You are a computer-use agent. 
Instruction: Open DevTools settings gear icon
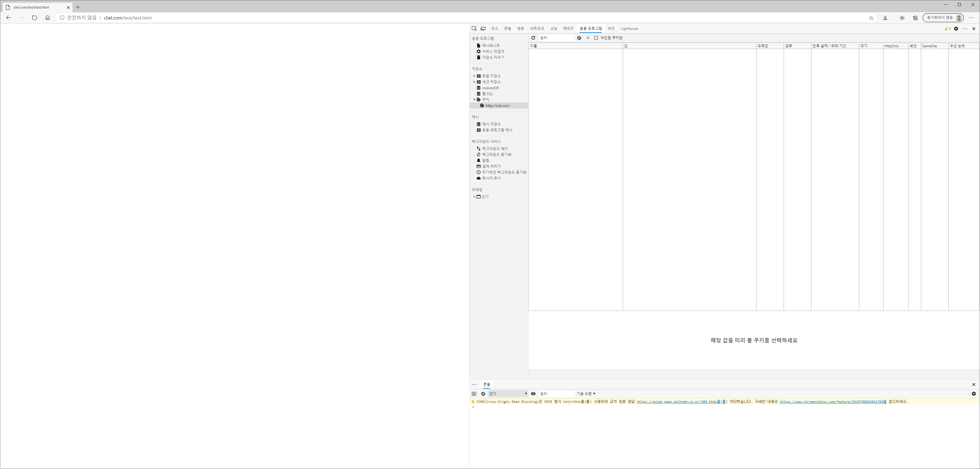[956, 29]
